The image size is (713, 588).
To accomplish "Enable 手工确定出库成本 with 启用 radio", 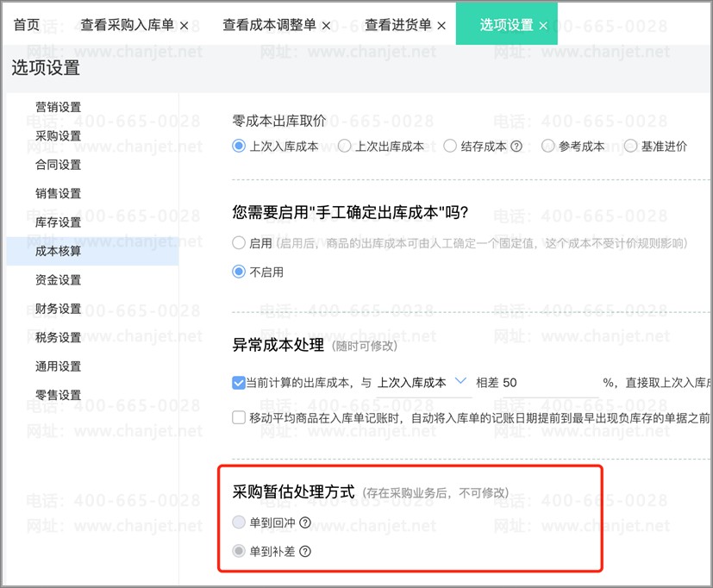I will [x=239, y=243].
